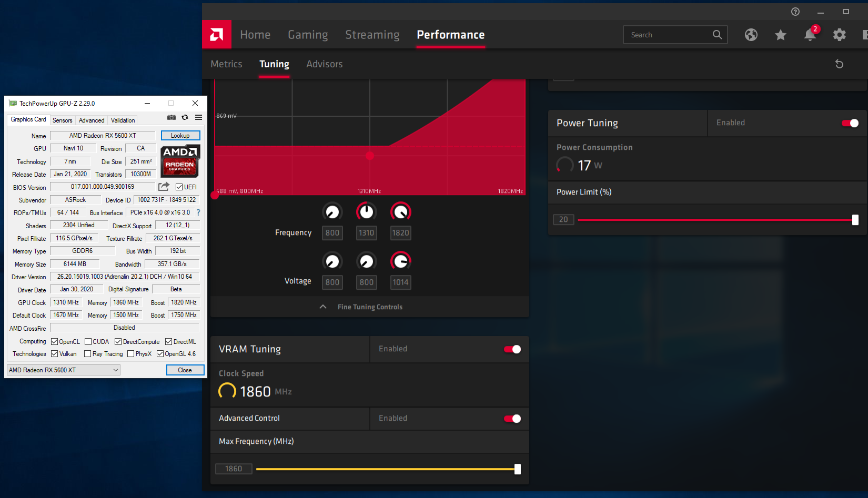Open the Streaming tab

372,35
